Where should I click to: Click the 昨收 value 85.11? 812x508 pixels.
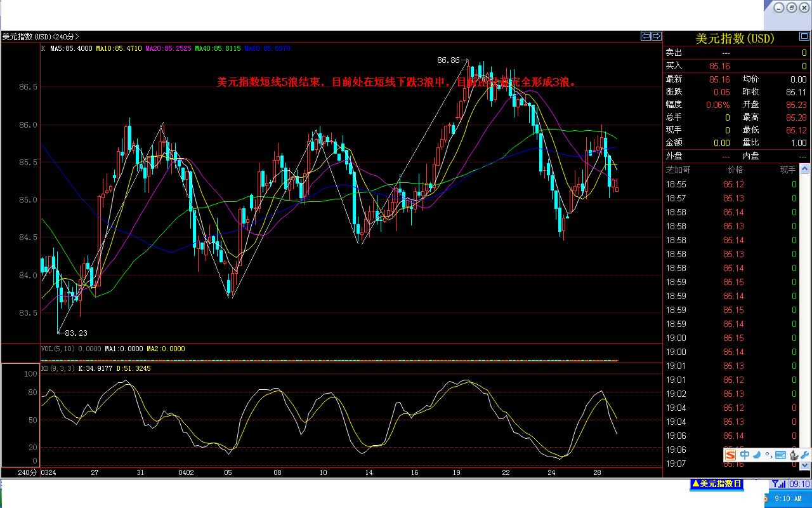coord(796,92)
